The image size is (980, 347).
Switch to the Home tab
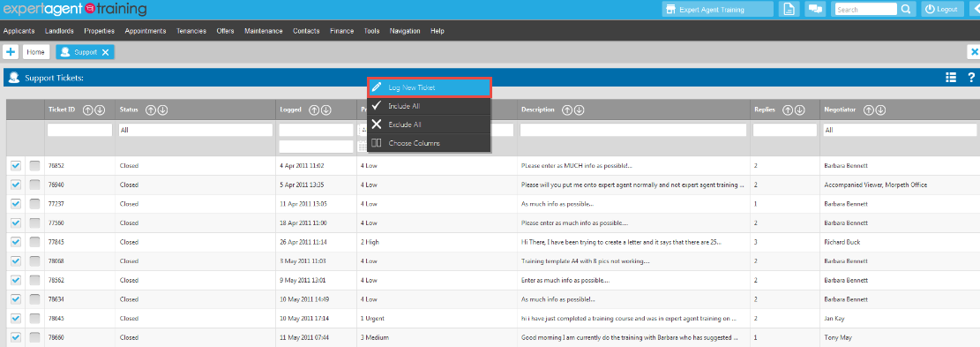click(36, 52)
